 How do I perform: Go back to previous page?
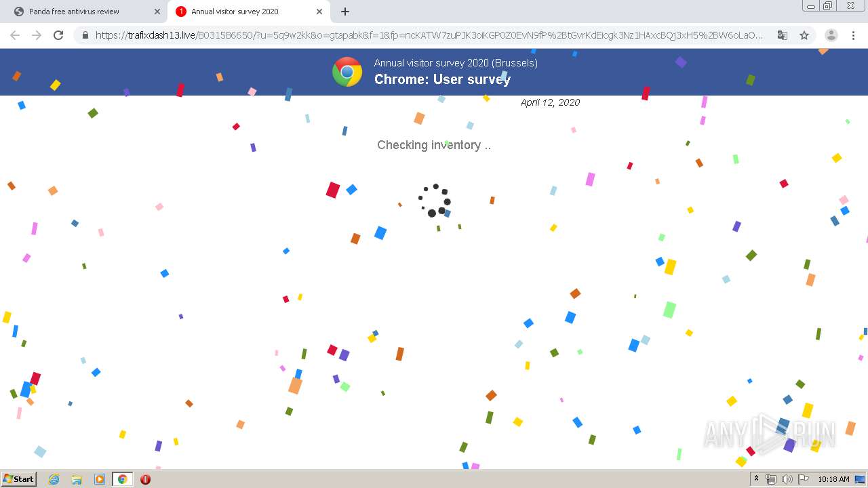[x=15, y=35]
